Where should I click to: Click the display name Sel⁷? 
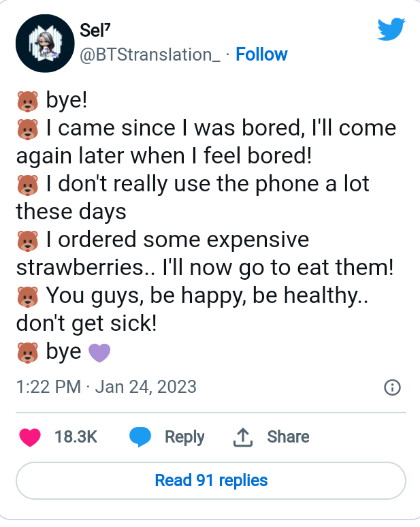[94, 29]
